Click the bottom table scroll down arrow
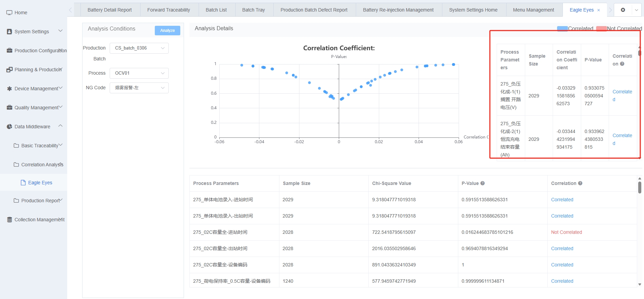This screenshot has width=644, height=299. coord(640,284)
